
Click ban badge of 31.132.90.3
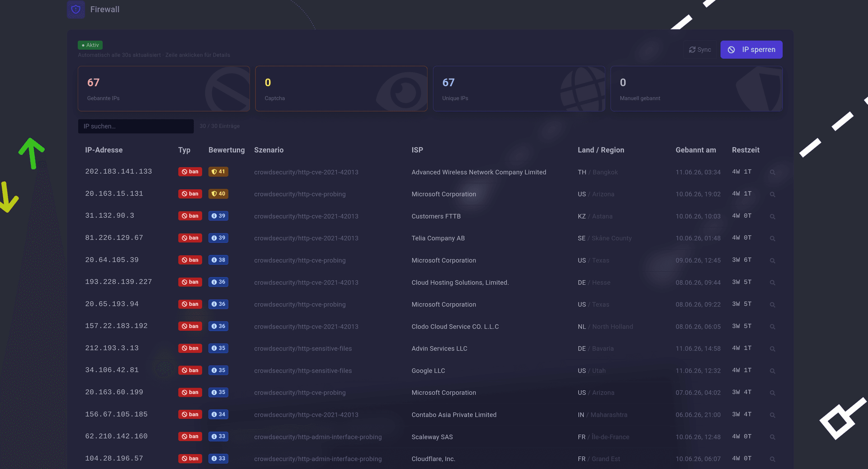click(x=190, y=216)
